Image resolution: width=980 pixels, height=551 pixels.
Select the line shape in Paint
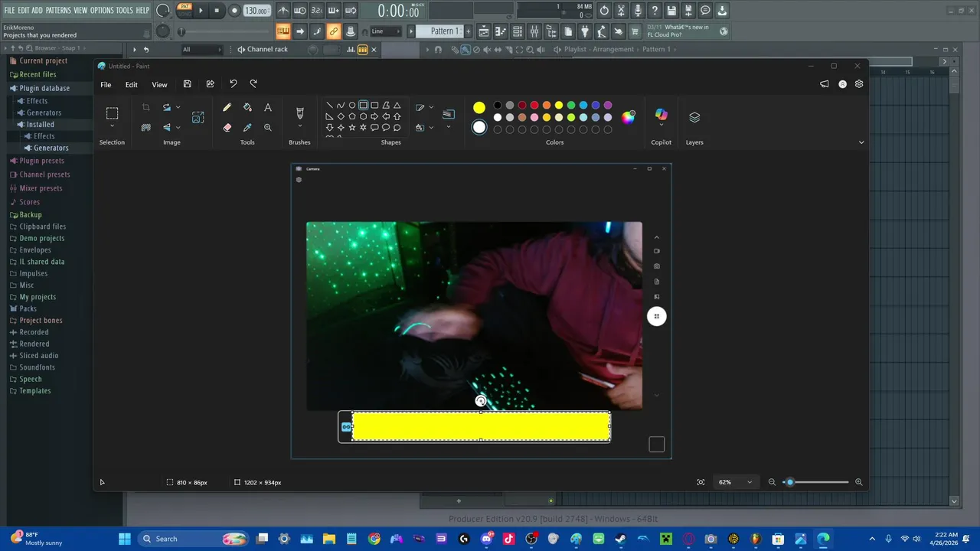tap(329, 106)
